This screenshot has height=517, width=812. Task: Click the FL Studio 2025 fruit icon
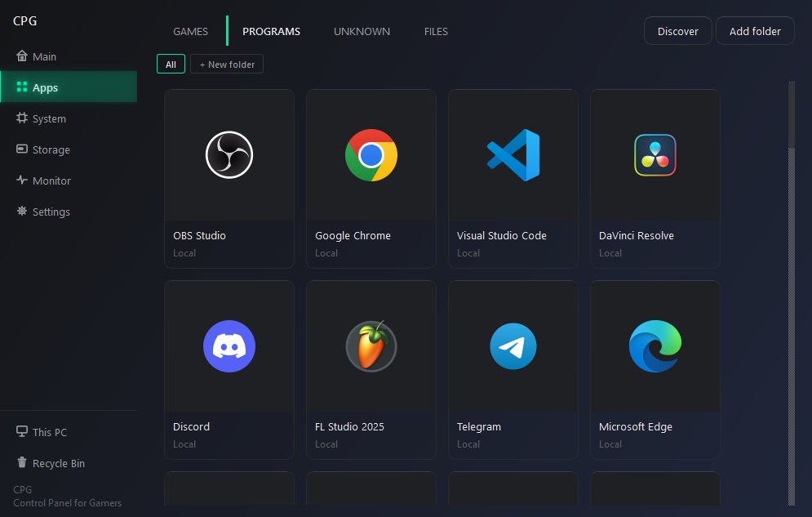(x=371, y=346)
